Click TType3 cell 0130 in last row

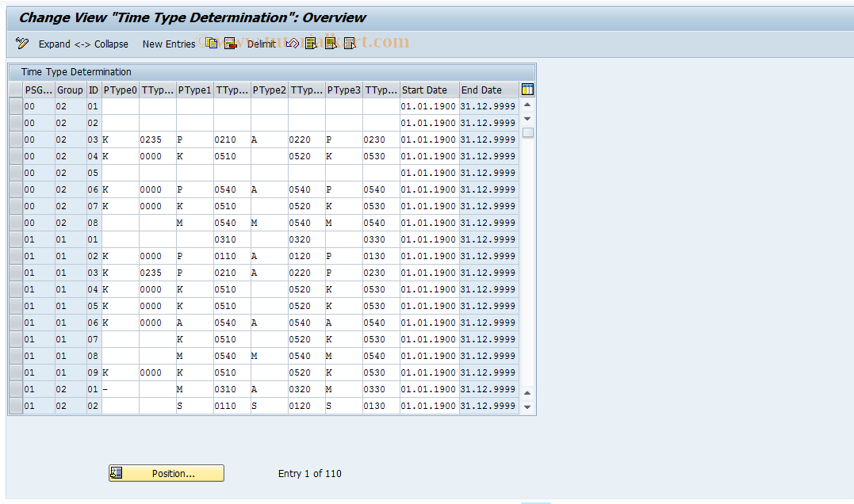pyautogui.click(x=381, y=406)
